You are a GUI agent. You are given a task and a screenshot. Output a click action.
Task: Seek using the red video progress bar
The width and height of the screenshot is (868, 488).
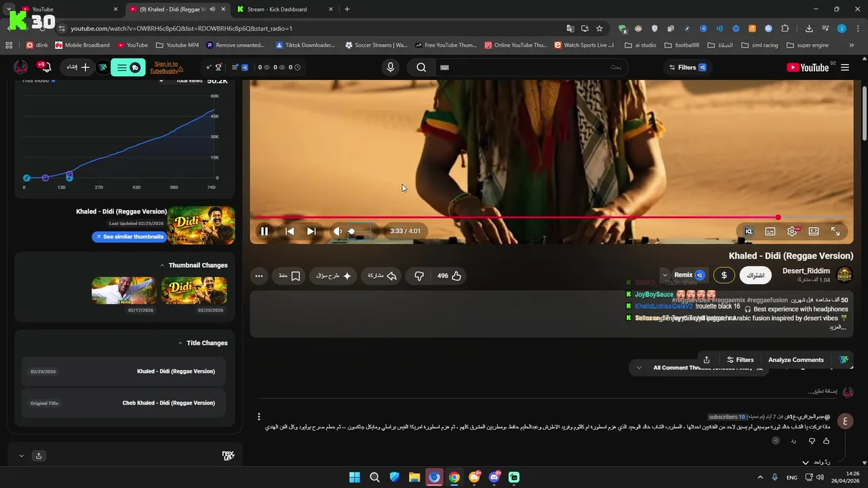[x=551, y=218]
